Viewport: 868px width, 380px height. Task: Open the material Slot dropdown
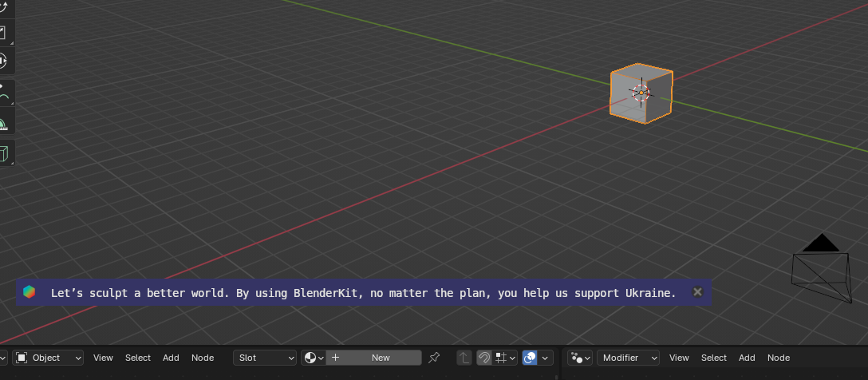click(x=265, y=358)
